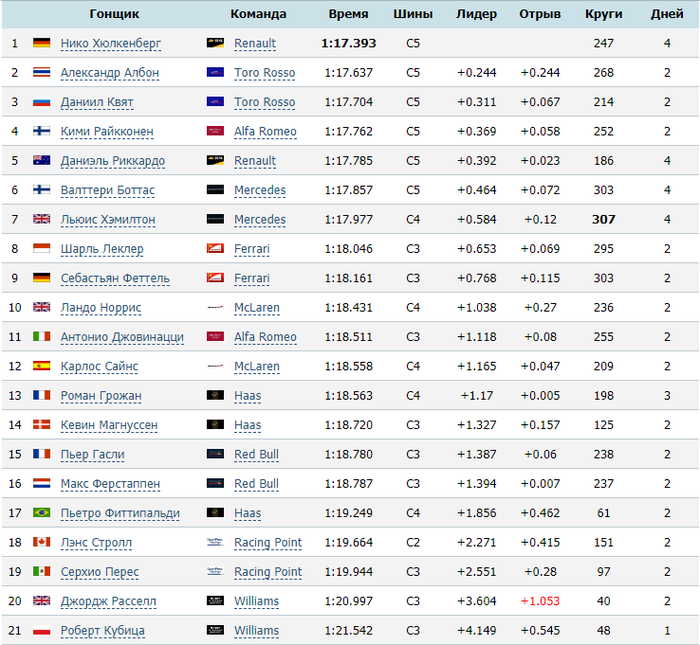Click the Гонщик column header
Image resolution: width=700 pixels, height=645 pixels.
(x=114, y=14)
